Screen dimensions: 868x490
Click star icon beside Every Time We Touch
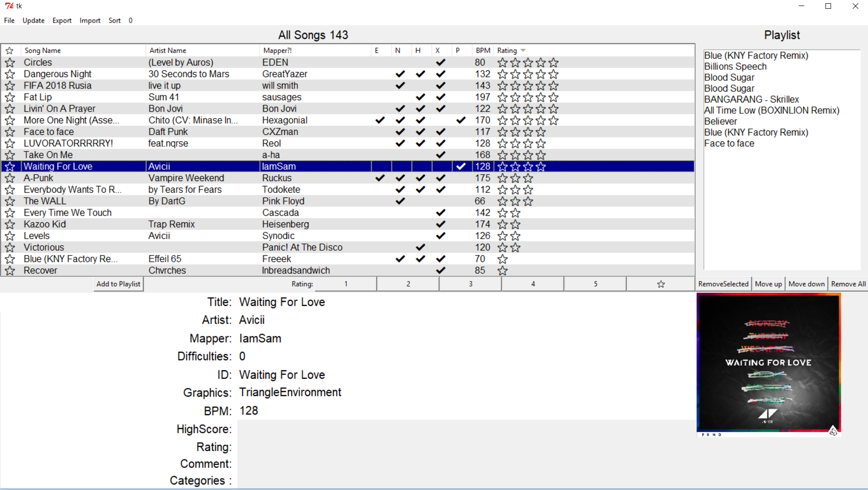[10, 213]
